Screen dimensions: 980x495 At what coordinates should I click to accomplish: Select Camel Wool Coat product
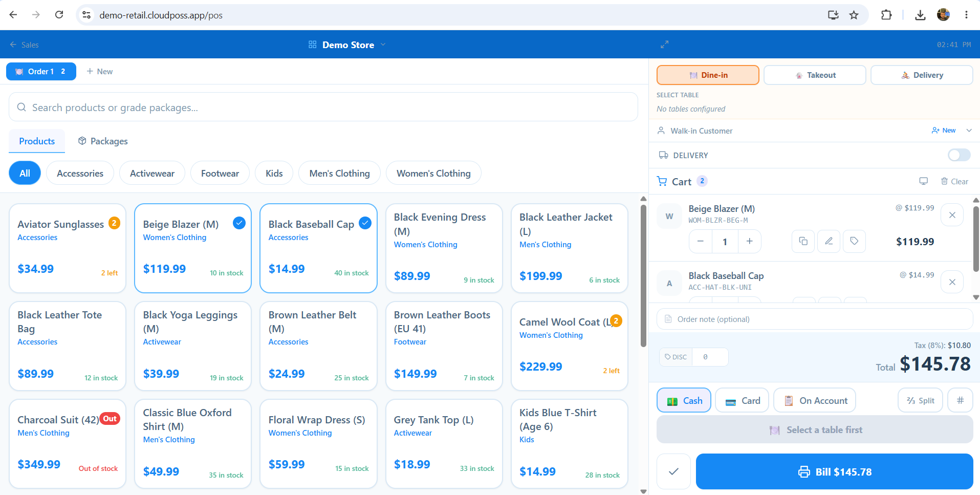pyautogui.click(x=570, y=346)
